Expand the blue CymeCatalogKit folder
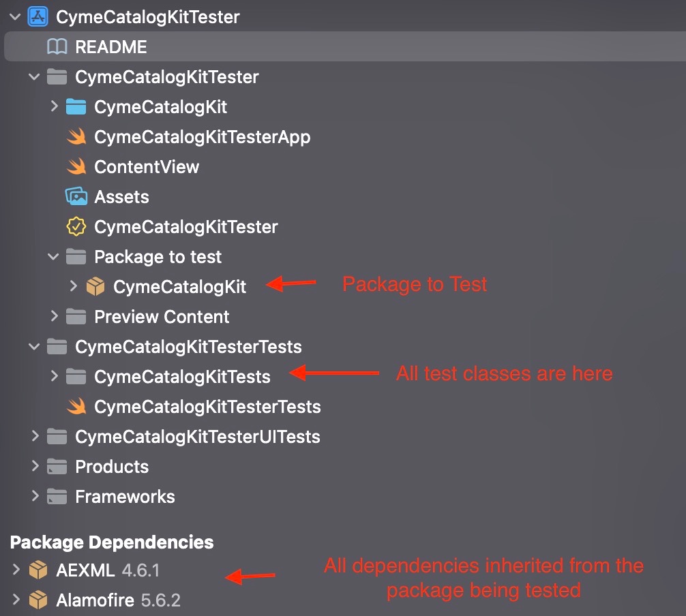 tap(55, 107)
